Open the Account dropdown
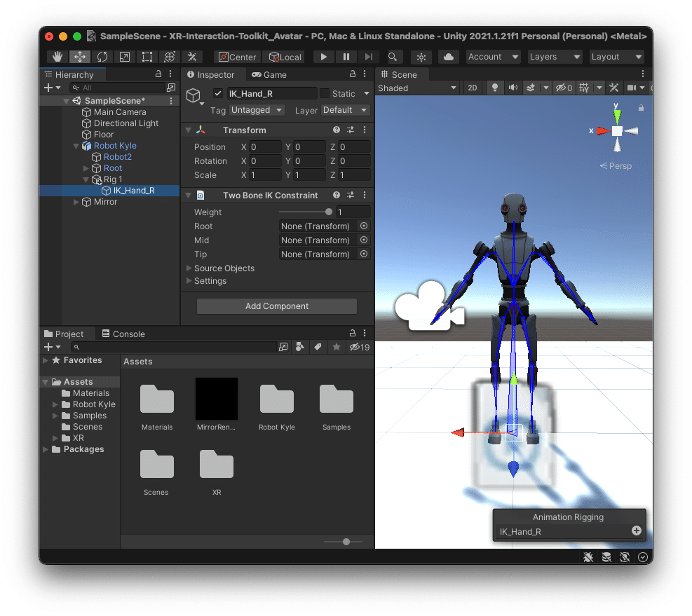This screenshot has height=616, width=692. (494, 57)
